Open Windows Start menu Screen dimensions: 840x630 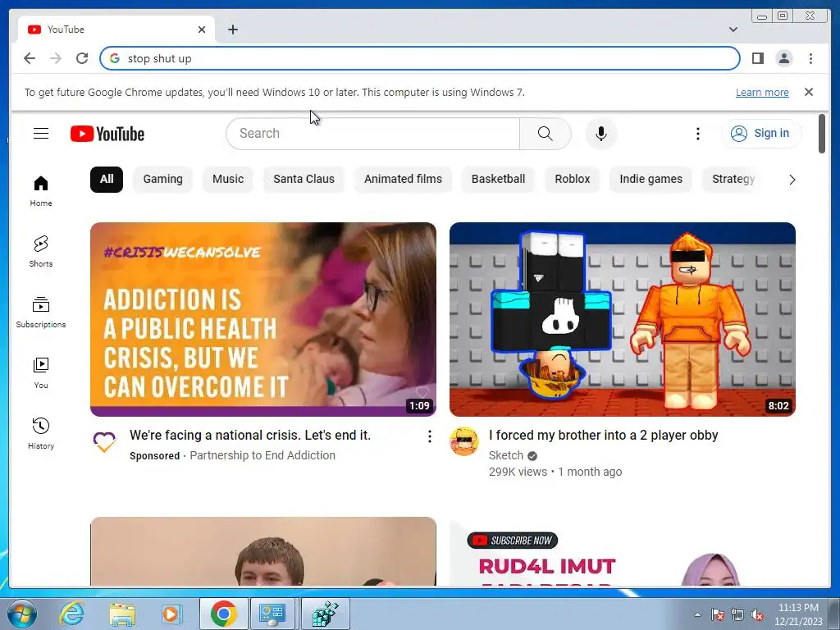pyautogui.click(x=21, y=614)
